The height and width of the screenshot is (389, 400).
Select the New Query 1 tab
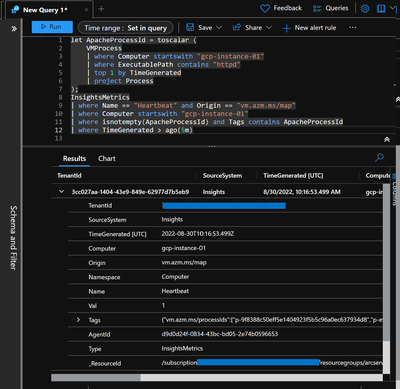tap(45, 10)
